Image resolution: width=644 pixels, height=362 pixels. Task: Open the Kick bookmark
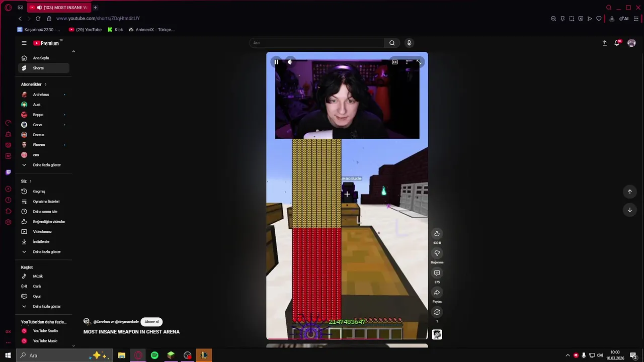115,30
